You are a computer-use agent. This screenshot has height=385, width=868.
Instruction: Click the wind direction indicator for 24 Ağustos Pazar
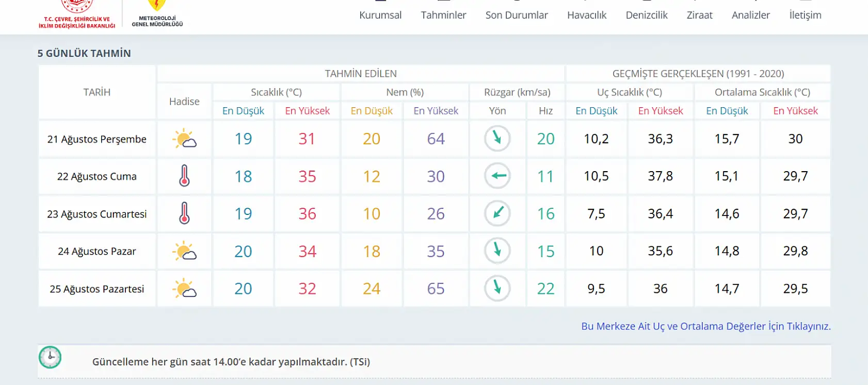(x=497, y=251)
